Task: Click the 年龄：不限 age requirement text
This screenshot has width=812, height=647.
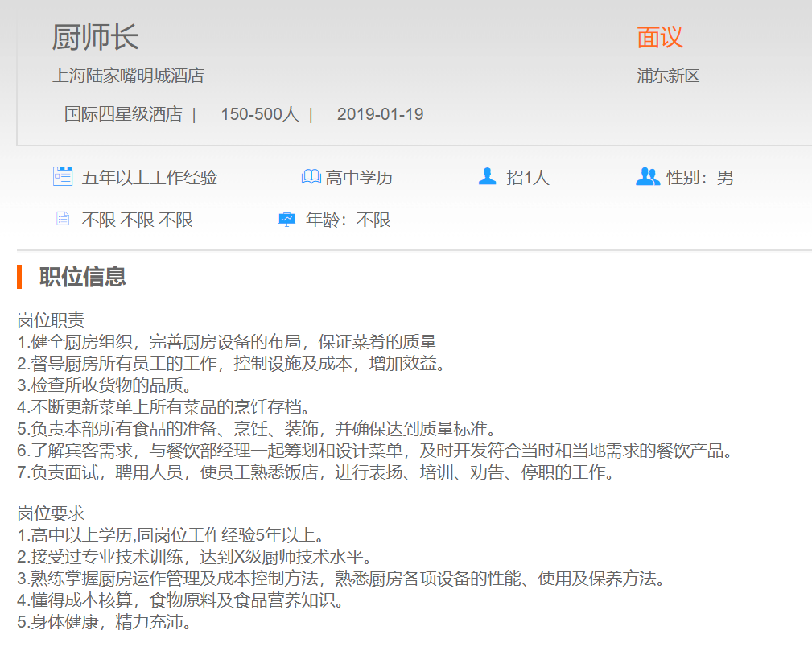Action: [x=348, y=220]
